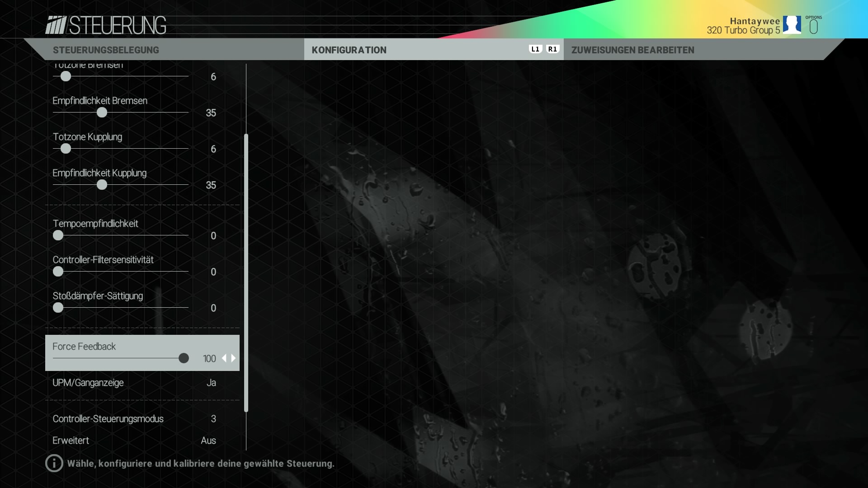Click the settings list scrollbar
Image resolution: width=868 pixels, height=488 pixels.
coord(246,273)
